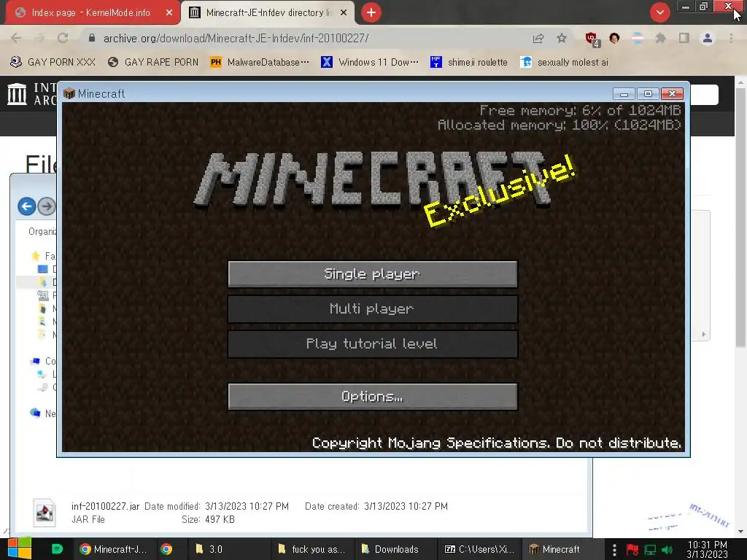Open the Extensions puzzle menu
The image size is (747, 560).
(660, 38)
